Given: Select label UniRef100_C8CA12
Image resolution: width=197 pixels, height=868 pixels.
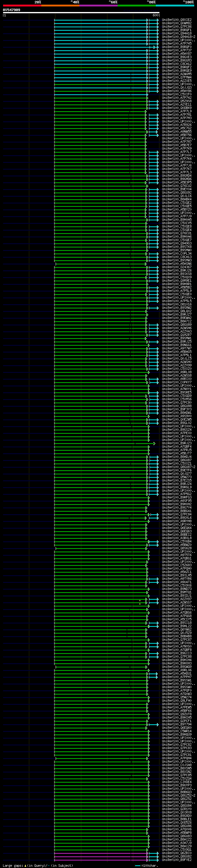Looking at the screenshot, I should (177, 64).
